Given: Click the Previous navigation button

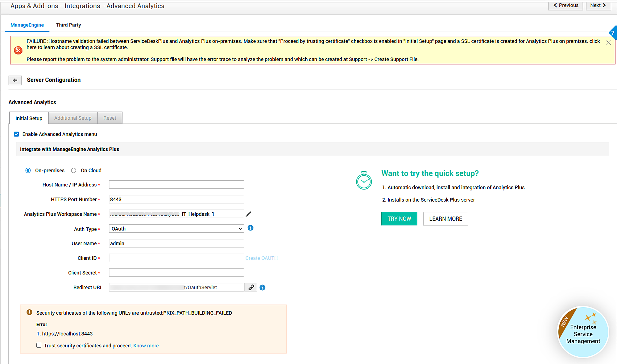Looking at the screenshot, I should [566, 6].
